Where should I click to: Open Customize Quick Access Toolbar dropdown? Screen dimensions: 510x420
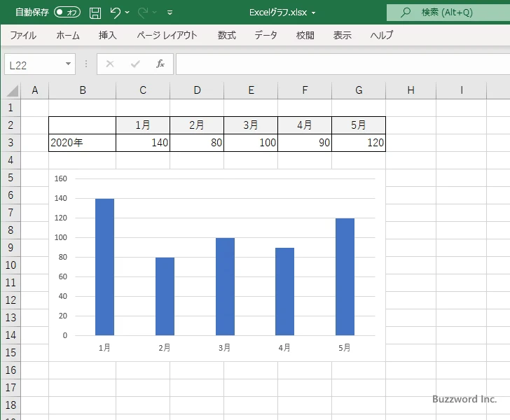tap(170, 13)
